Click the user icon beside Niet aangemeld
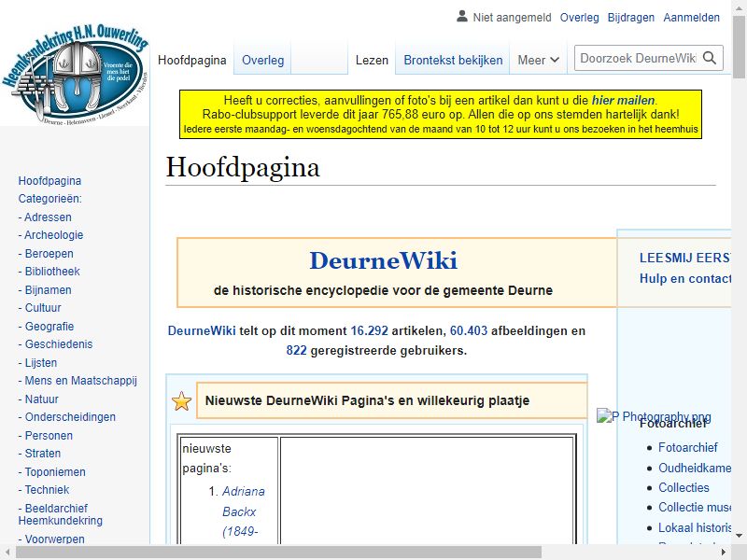The width and height of the screenshot is (747, 560). coord(461,17)
